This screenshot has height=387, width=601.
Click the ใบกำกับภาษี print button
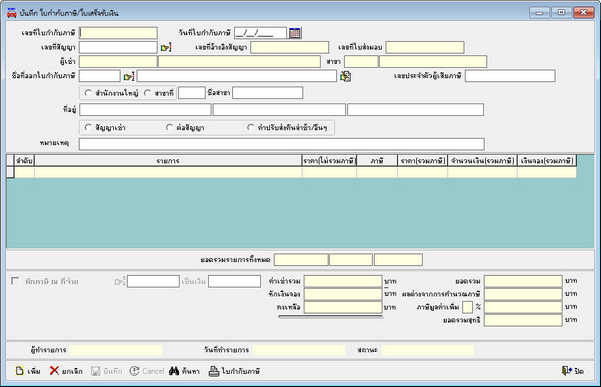234,371
